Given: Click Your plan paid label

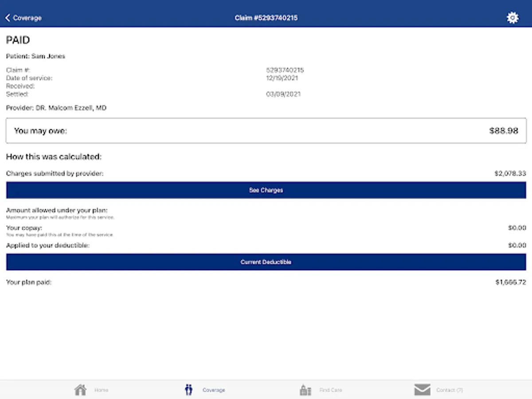Looking at the screenshot, I should [x=29, y=282].
